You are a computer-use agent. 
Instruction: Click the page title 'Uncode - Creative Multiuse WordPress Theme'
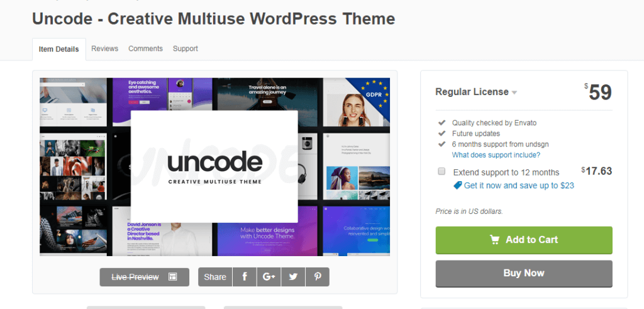(x=214, y=19)
